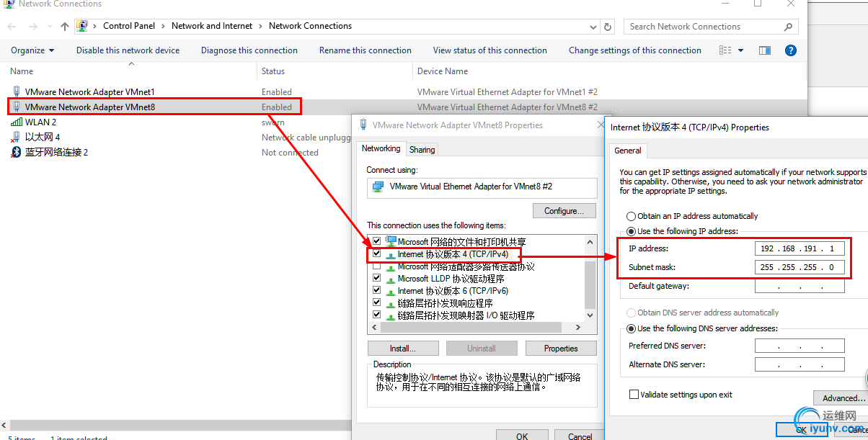
Task: Uncheck 链路层拓扑发现响应程序 checkbox
Action: [376, 303]
